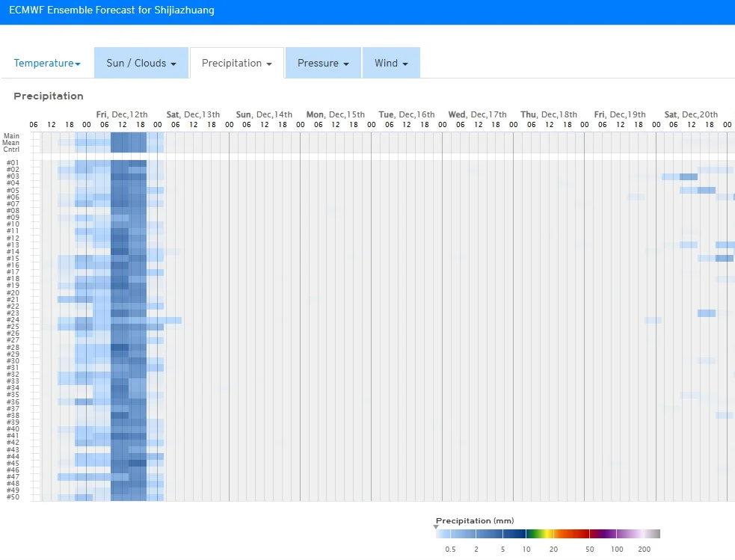The height and width of the screenshot is (560, 735).
Task: Select the 'Fri, Dec,12th' date header
Action: point(122,114)
